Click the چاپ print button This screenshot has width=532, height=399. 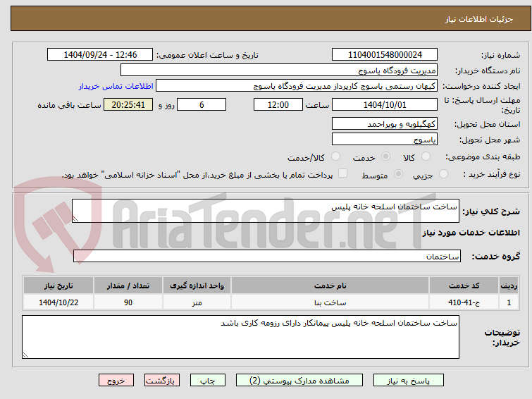(208, 381)
